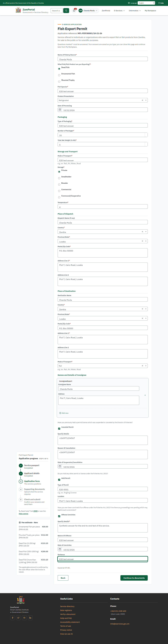
Task: Clear the Product Presentation selection
Action: tap(142, 100)
